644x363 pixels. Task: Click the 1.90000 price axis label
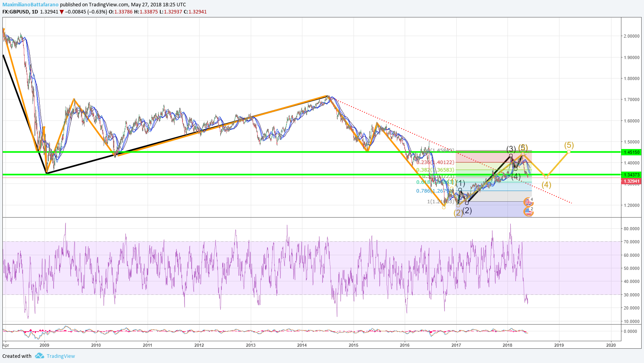pyautogui.click(x=631, y=57)
